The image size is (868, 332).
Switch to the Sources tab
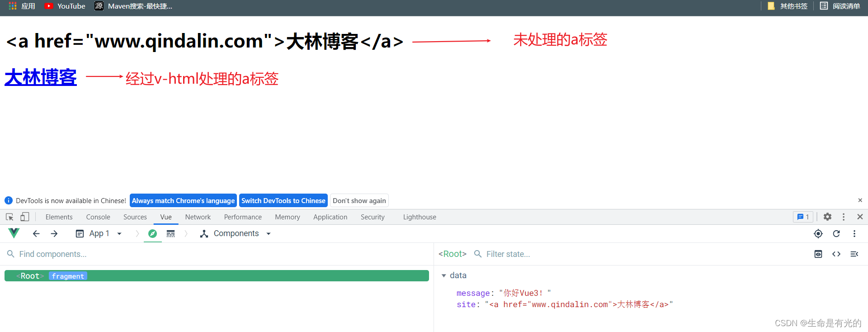click(135, 217)
